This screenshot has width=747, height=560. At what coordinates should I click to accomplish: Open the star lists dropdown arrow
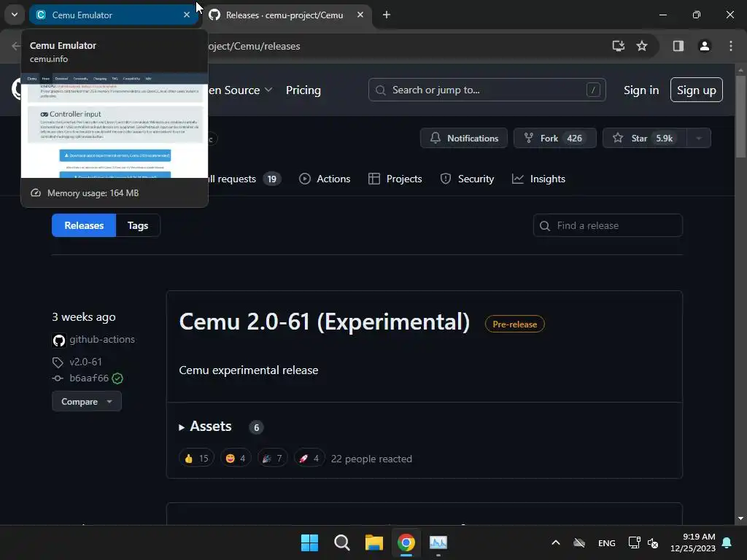(699, 138)
